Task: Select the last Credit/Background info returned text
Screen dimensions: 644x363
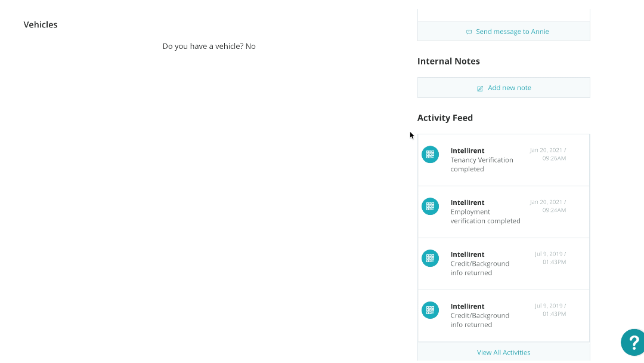Action: pyautogui.click(x=479, y=320)
